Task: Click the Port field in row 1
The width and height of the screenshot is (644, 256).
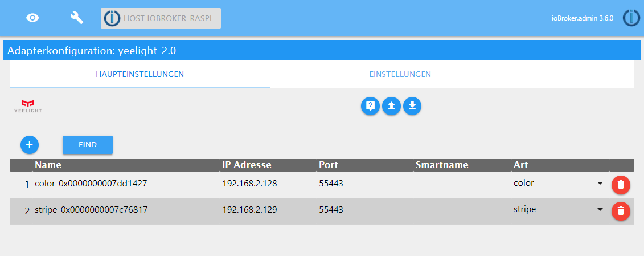Action: click(364, 184)
